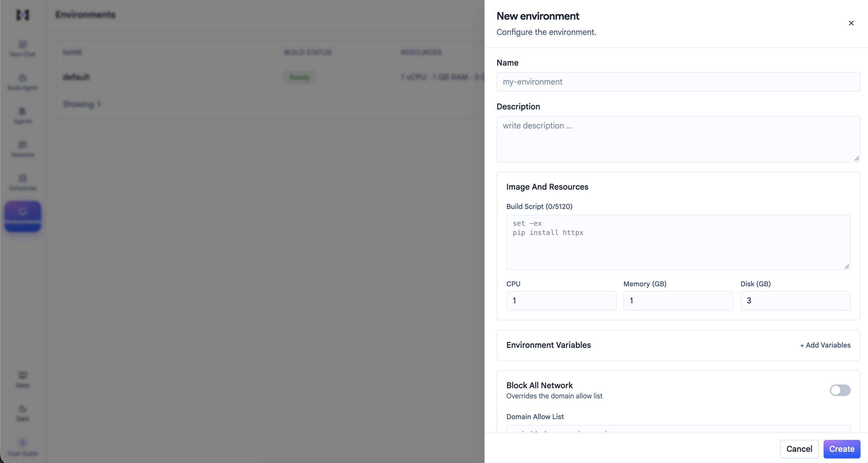Switch to Dark theme in sidebar
Viewport: 868px width, 463px height.
click(22, 413)
